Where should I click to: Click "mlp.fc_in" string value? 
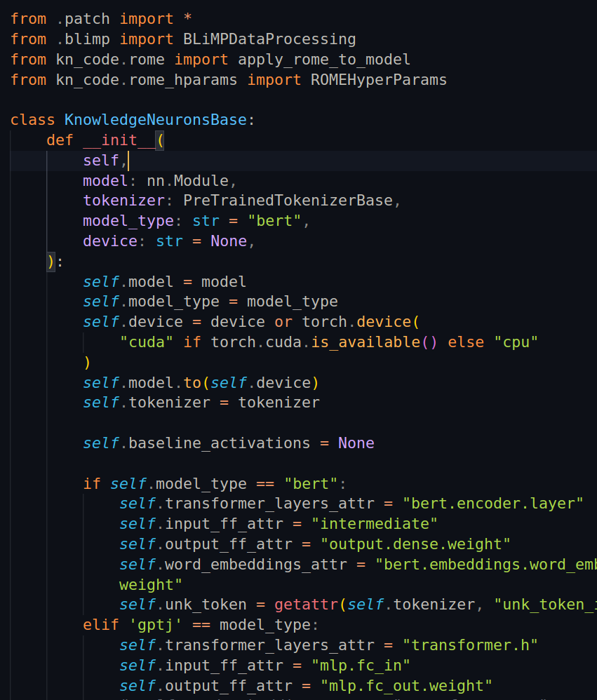(361, 666)
